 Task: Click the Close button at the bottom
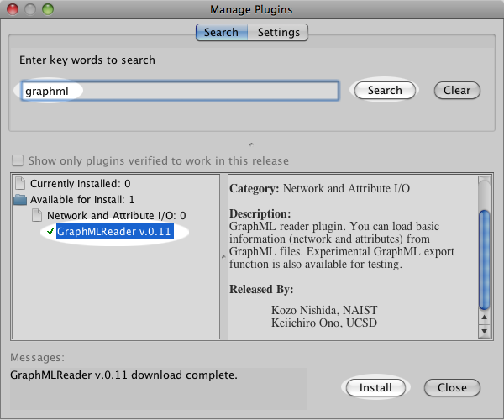(452, 387)
